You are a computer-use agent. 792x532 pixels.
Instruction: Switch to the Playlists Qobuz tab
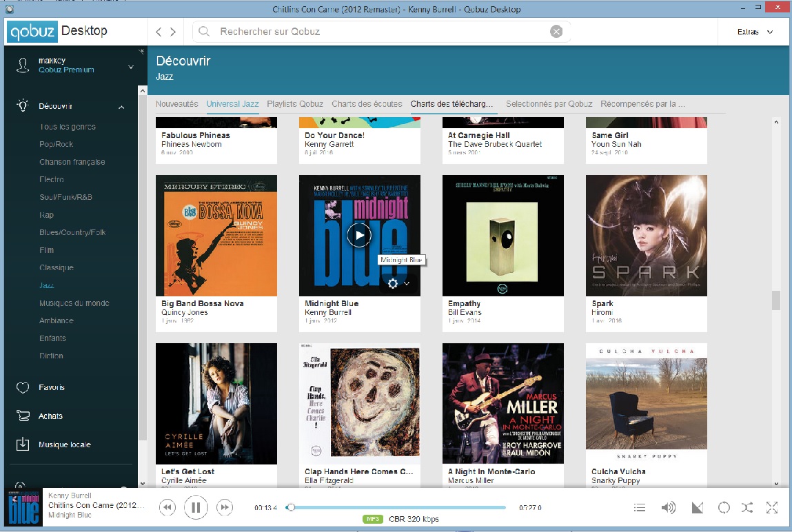(295, 104)
